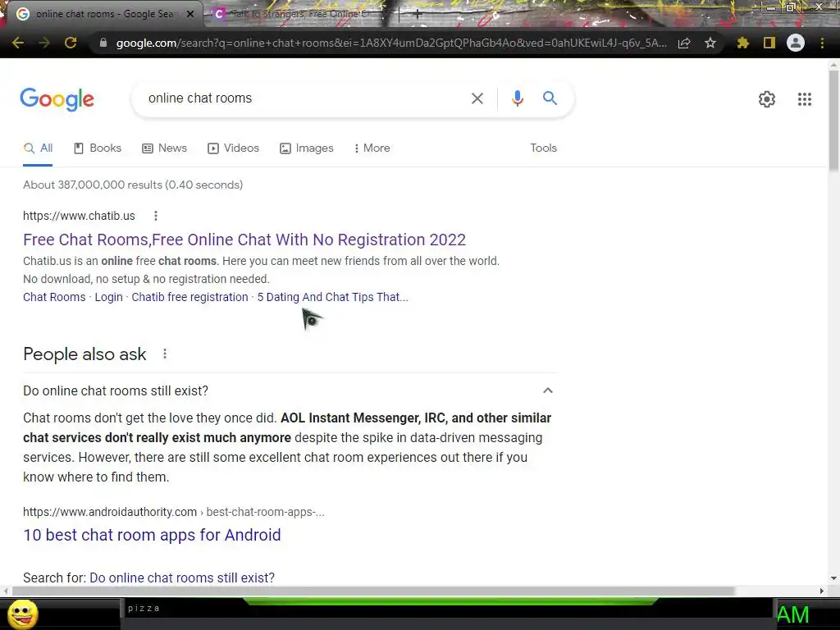Open Google quick settings gear
This screenshot has width=840, height=630.
(x=767, y=99)
